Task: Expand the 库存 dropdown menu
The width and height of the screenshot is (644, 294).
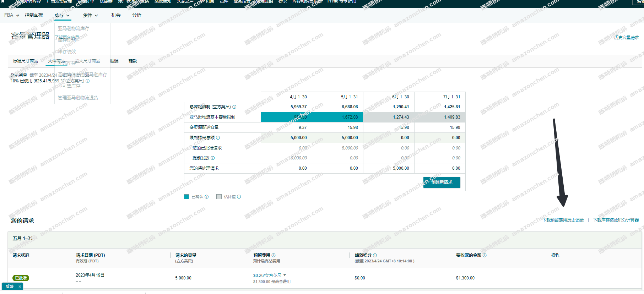Action: coord(62,15)
